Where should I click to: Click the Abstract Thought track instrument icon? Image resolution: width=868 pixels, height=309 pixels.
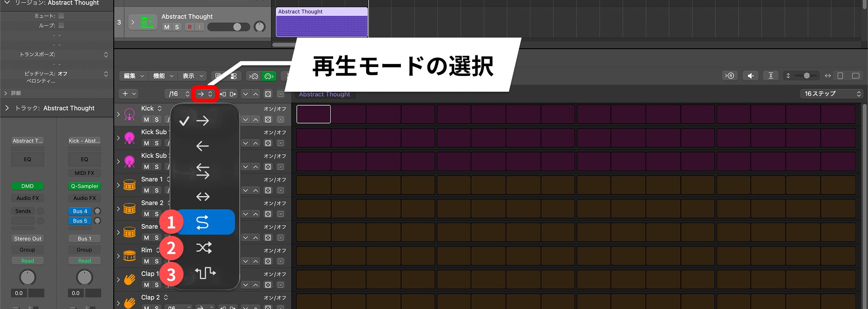[x=147, y=22]
